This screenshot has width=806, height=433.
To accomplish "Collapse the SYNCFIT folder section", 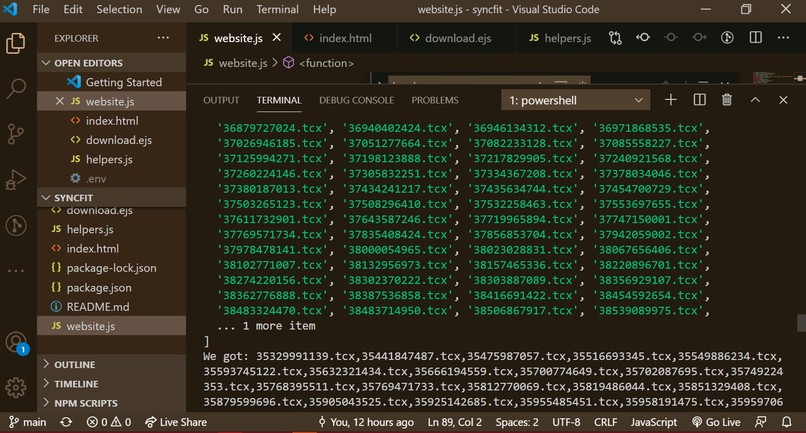I will tap(112, 197).
